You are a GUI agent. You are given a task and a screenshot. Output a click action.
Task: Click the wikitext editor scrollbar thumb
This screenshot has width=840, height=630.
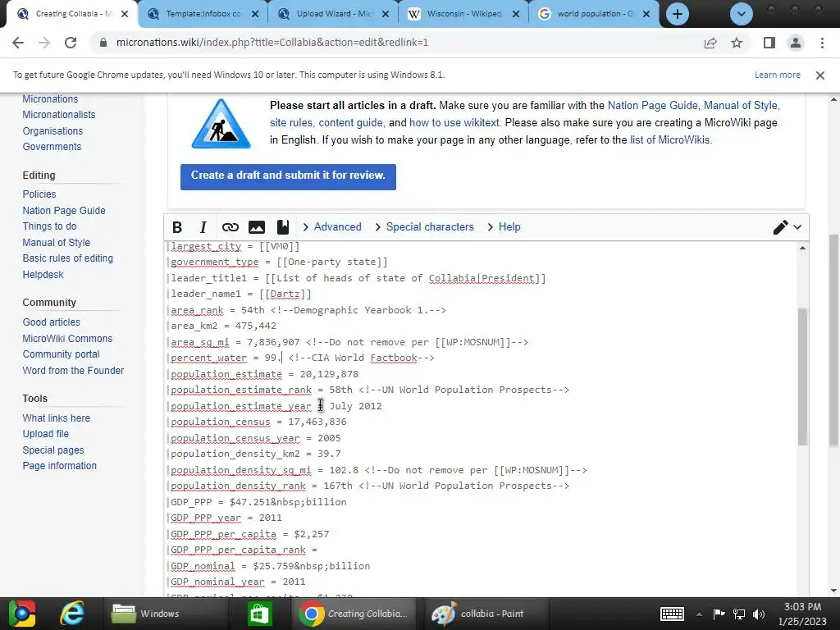point(802,377)
